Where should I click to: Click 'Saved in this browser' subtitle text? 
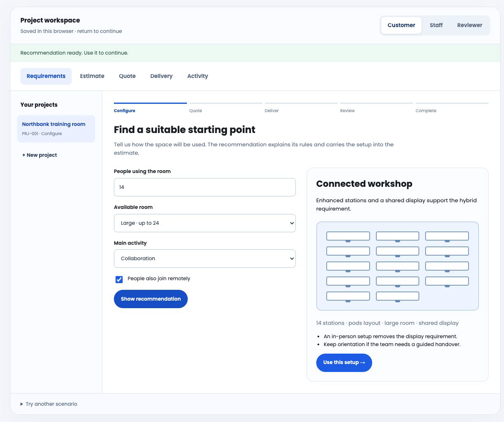point(71,31)
